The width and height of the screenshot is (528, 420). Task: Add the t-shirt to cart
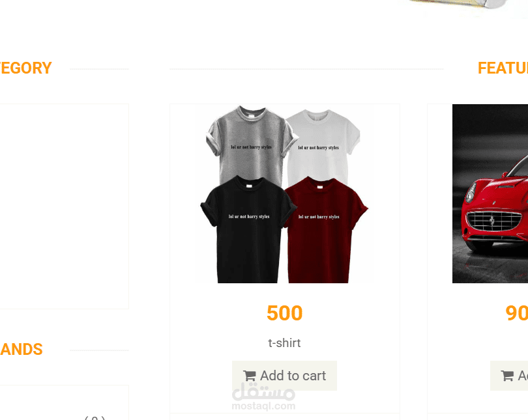click(284, 376)
